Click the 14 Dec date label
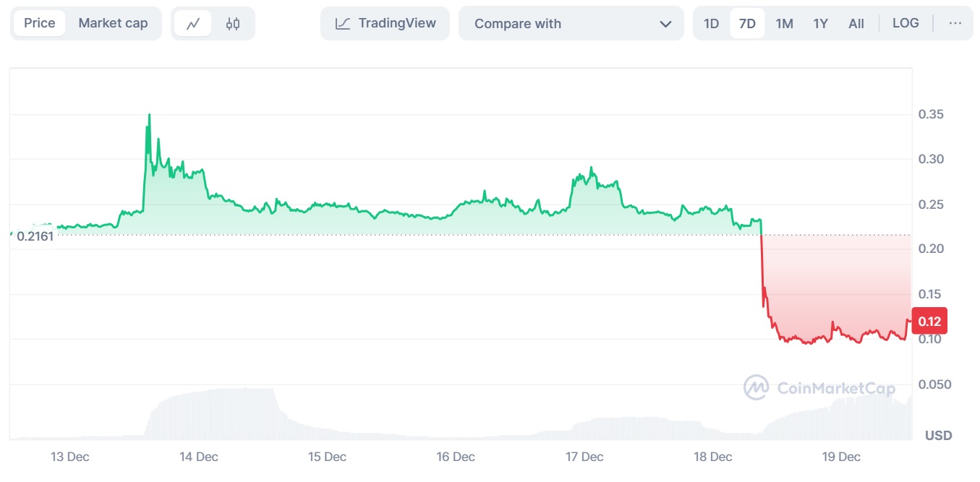Image resolution: width=980 pixels, height=482 pixels. point(199,457)
